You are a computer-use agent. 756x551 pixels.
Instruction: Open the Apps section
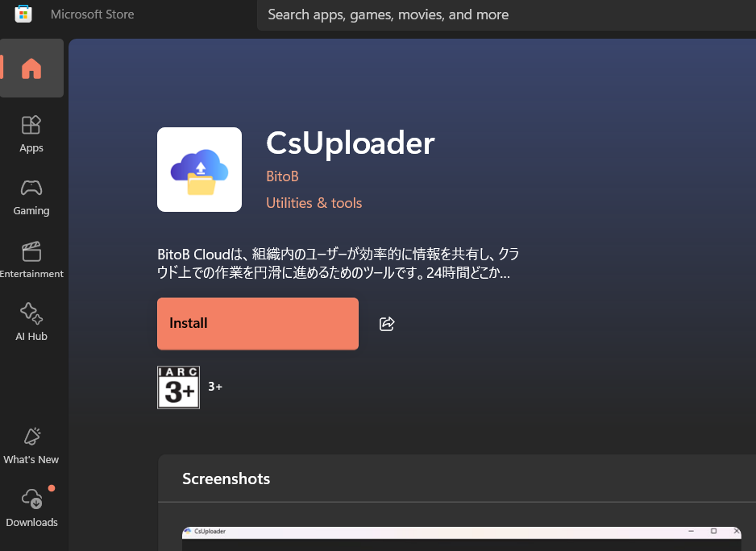pyautogui.click(x=31, y=134)
